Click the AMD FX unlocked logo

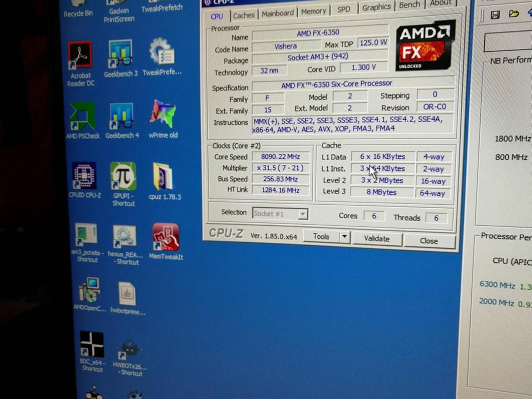point(426,45)
